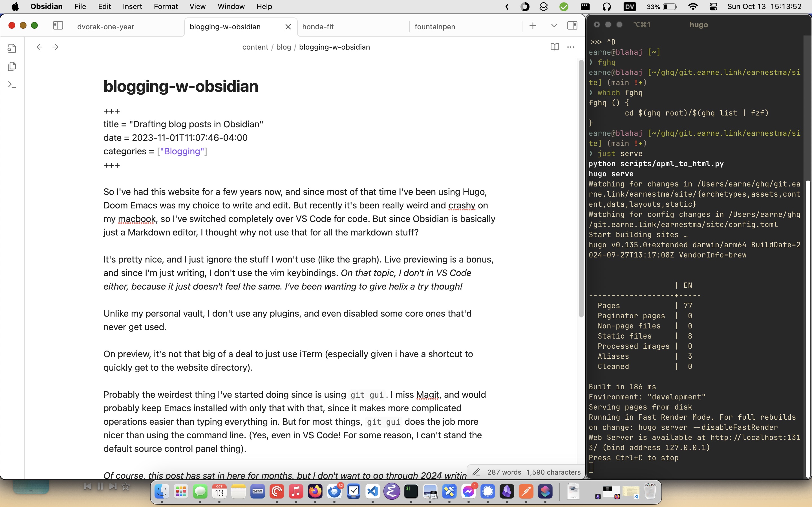Click the "Blogging" category tag link
The image size is (812, 507).
(182, 151)
